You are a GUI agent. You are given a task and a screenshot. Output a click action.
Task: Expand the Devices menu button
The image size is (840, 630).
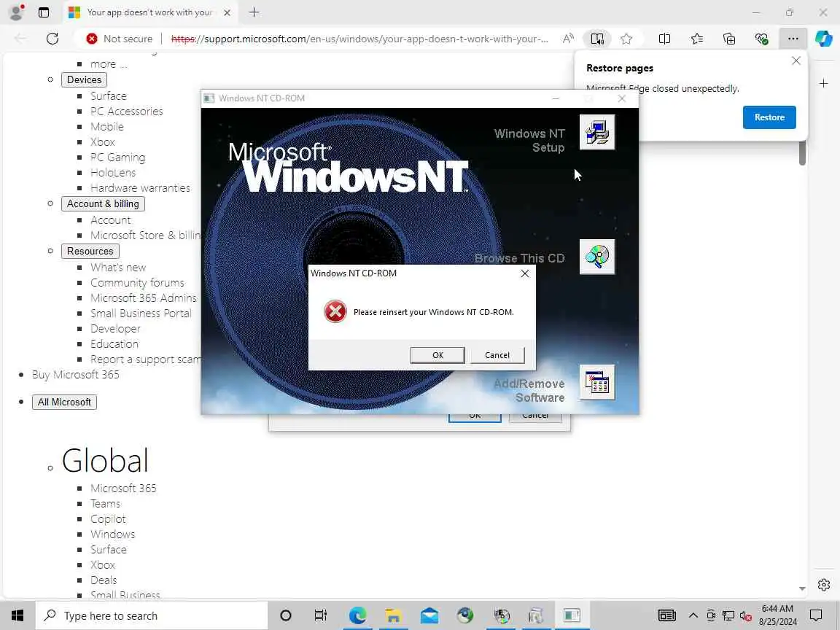coord(84,79)
